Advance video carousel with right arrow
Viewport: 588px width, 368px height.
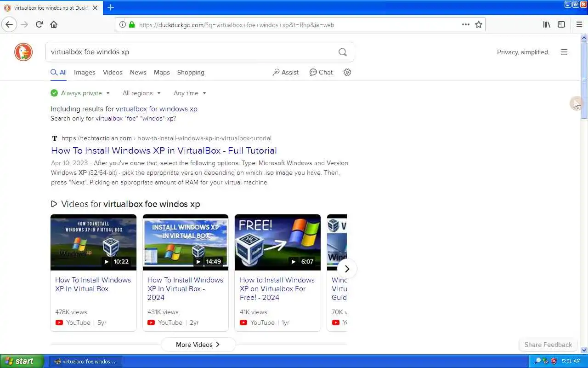tap(347, 269)
